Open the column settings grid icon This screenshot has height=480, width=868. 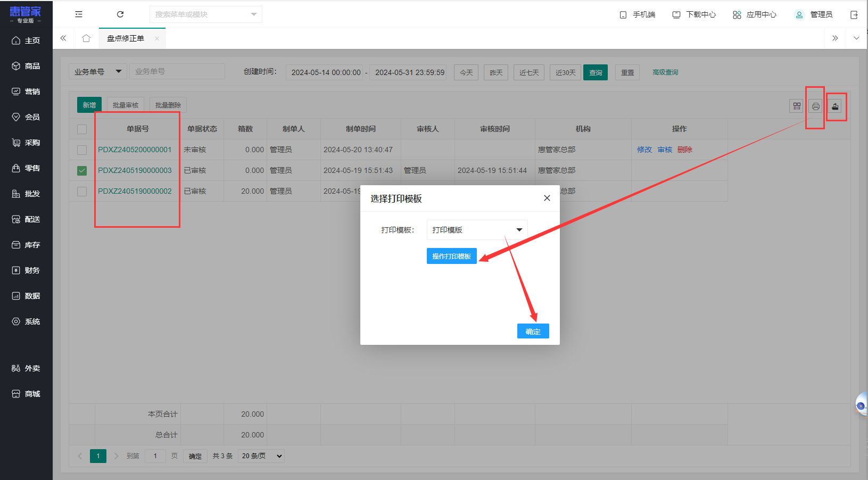pyautogui.click(x=797, y=106)
